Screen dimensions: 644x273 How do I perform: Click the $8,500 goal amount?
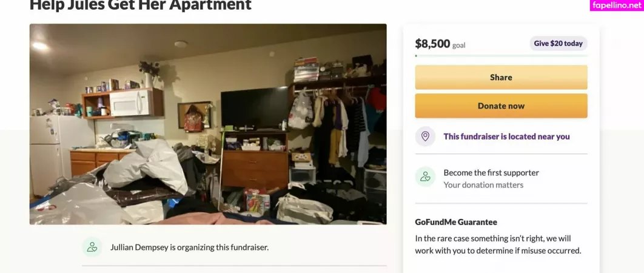click(x=432, y=43)
